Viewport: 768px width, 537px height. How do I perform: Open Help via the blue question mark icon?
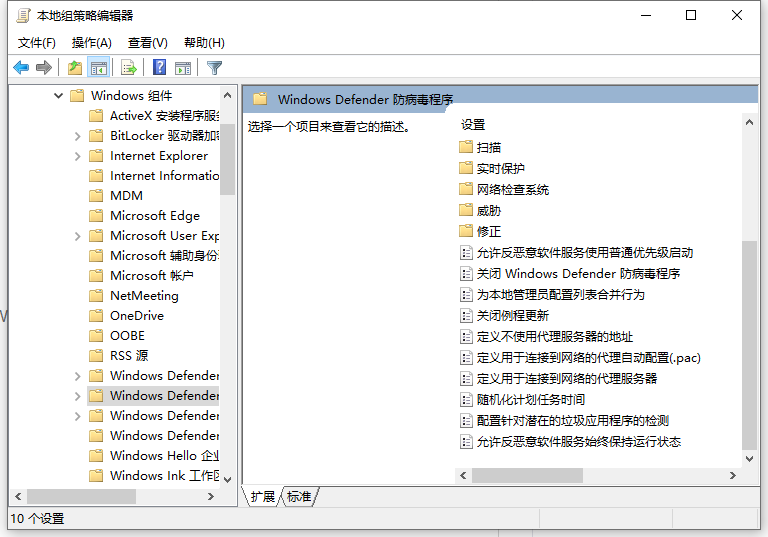159,68
